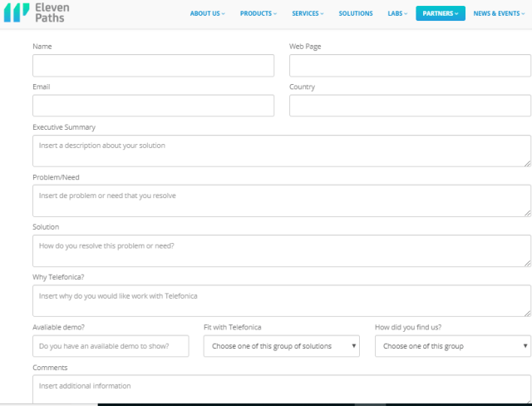Image resolution: width=532 pixels, height=406 pixels.
Task: Select the Email text box
Action: (x=153, y=106)
